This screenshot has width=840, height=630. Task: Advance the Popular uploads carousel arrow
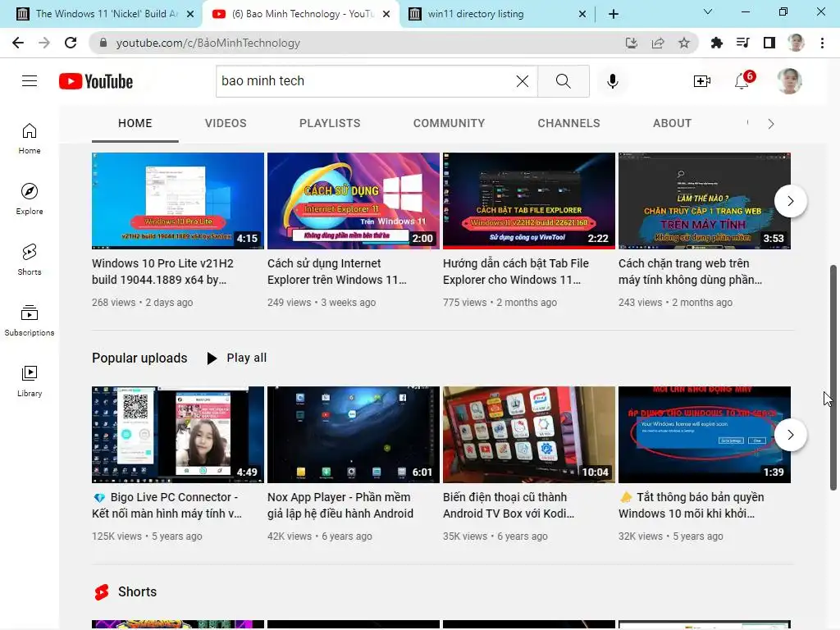[x=791, y=435]
